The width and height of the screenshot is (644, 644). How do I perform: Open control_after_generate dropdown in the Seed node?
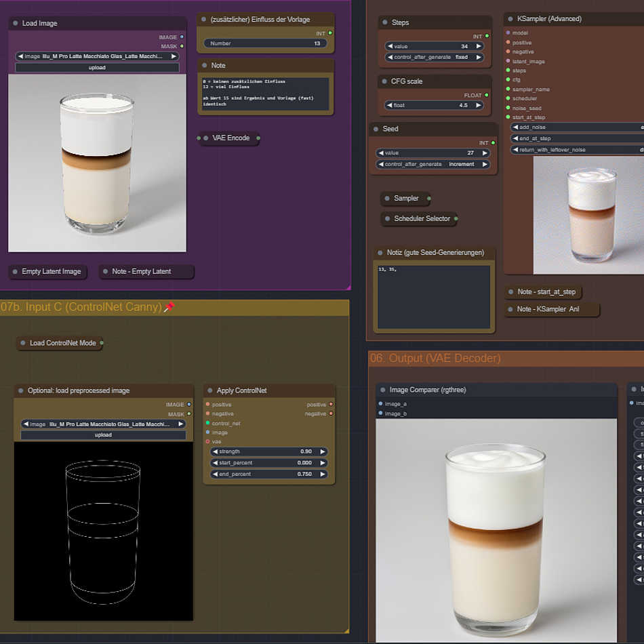pos(432,164)
